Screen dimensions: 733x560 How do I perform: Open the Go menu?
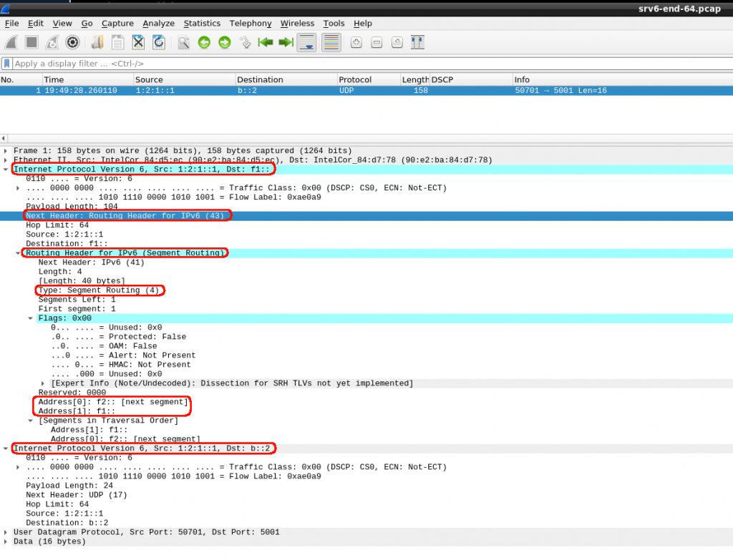[x=87, y=24]
